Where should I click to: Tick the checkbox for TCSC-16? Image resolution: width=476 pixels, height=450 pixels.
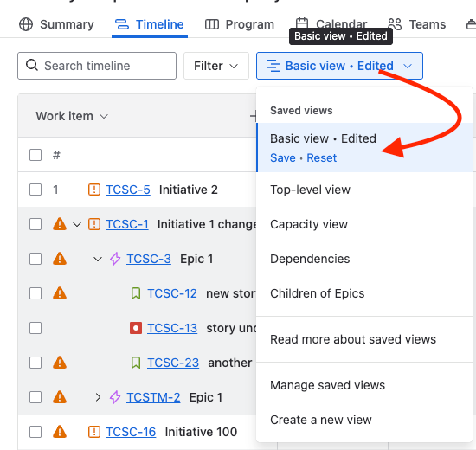tap(35, 432)
